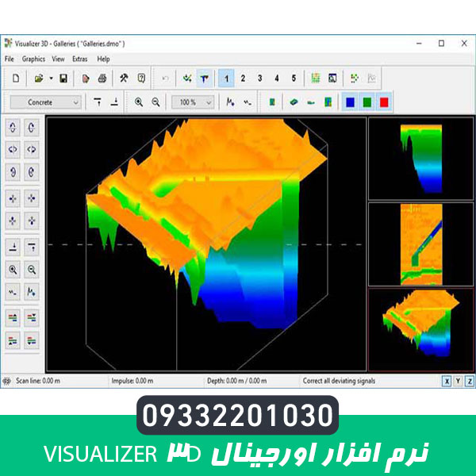Open the Help menu
This screenshot has width=476, height=476.
tap(103, 59)
